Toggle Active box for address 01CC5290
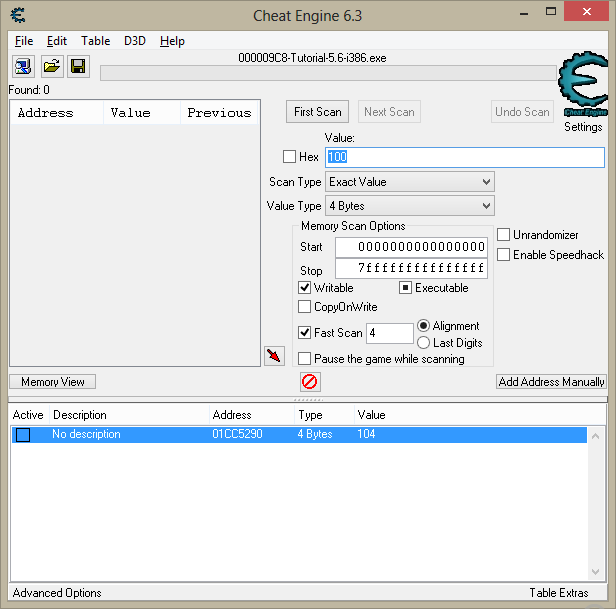Viewport: 616px width, 609px height. (x=23, y=435)
